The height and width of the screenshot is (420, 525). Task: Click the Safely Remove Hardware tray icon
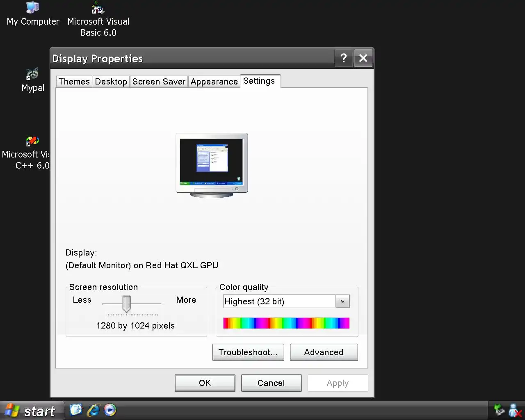coord(499,410)
